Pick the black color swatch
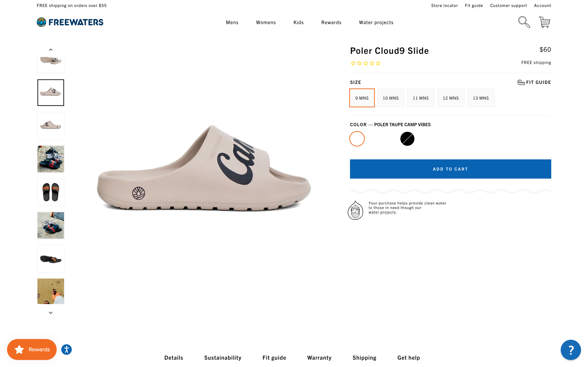Viewport: 588px width, 367px height. click(407, 139)
